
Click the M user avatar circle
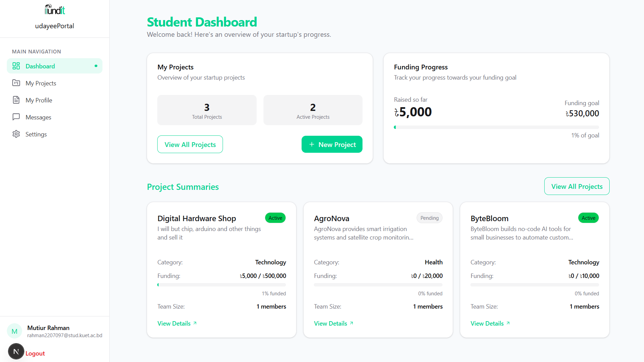(x=15, y=331)
